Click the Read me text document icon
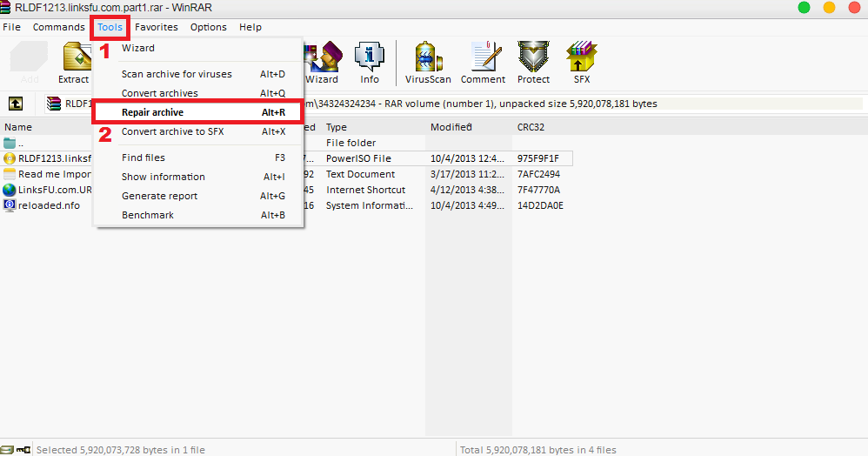This screenshot has width=868, height=456. click(x=10, y=174)
